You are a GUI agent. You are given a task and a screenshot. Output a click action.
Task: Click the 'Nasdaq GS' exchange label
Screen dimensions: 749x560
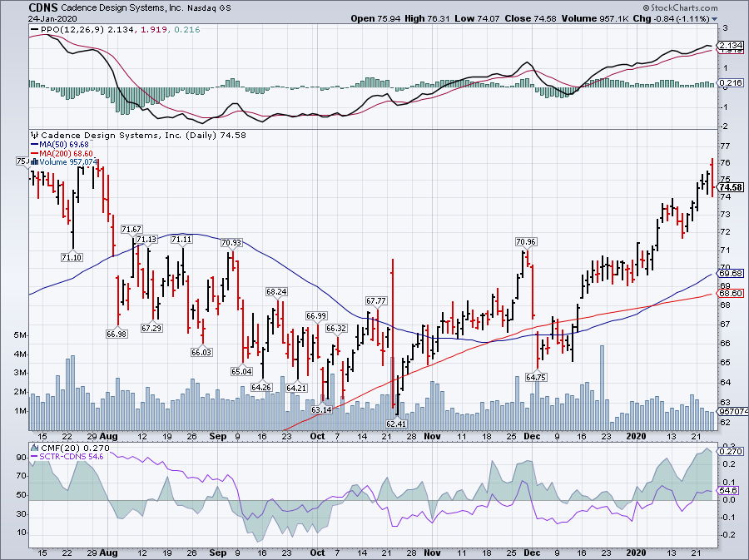(209, 8)
